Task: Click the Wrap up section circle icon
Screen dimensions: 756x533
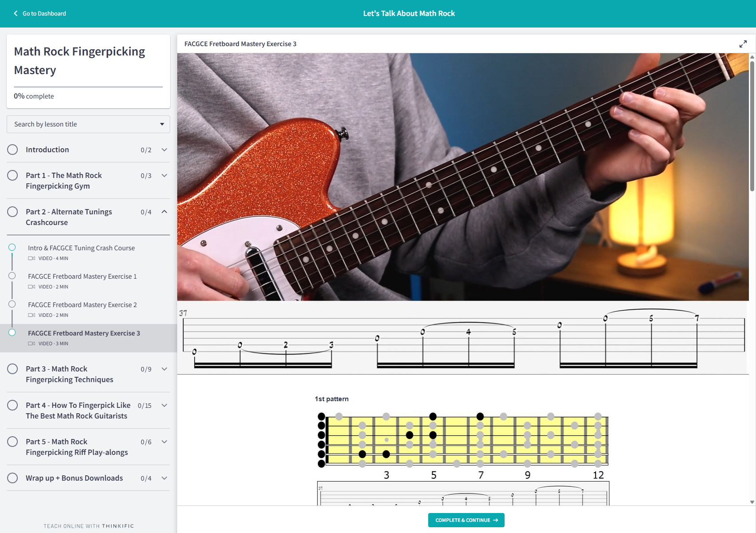Action: (12, 478)
